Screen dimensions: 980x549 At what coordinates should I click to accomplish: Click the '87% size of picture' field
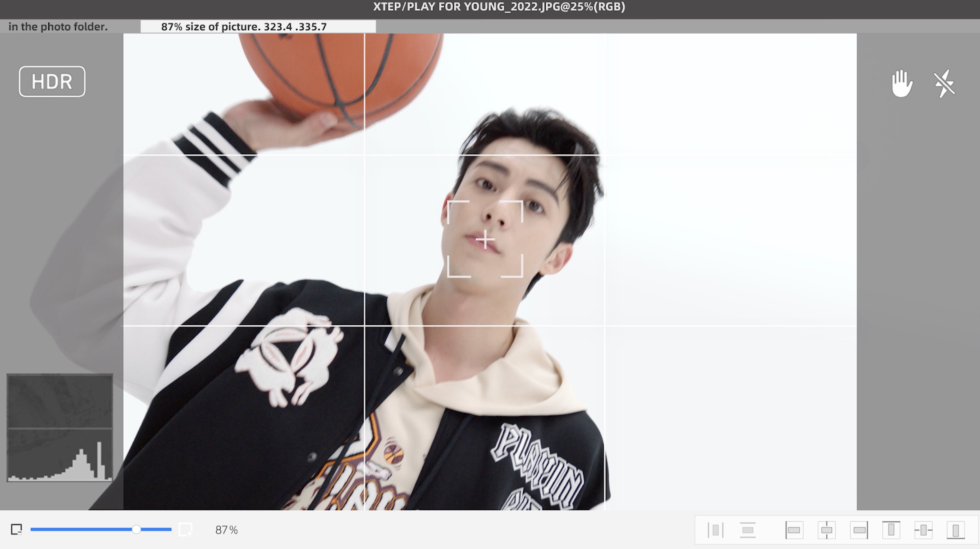click(258, 27)
